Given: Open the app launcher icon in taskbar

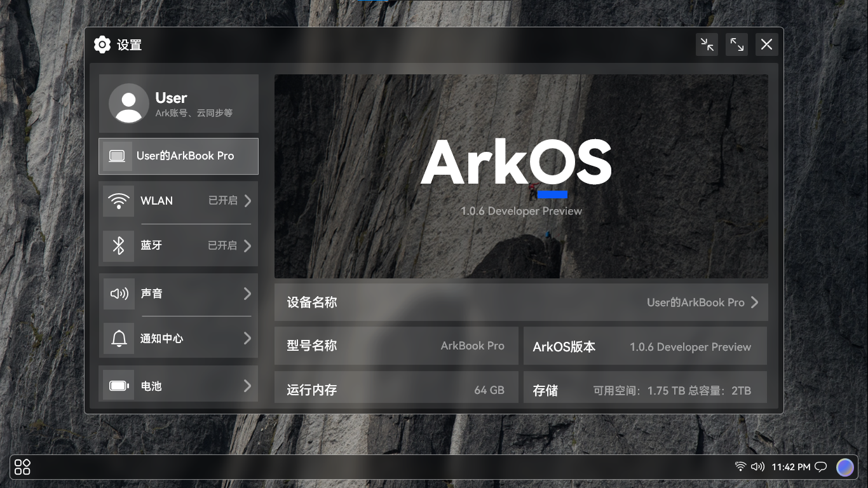Looking at the screenshot, I should pyautogui.click(x=22, y=467).
